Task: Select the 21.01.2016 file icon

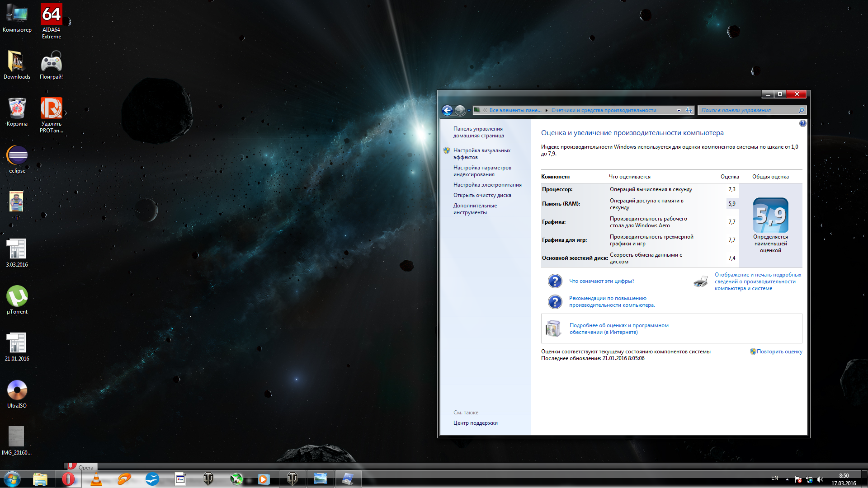Action: point(17,347)
